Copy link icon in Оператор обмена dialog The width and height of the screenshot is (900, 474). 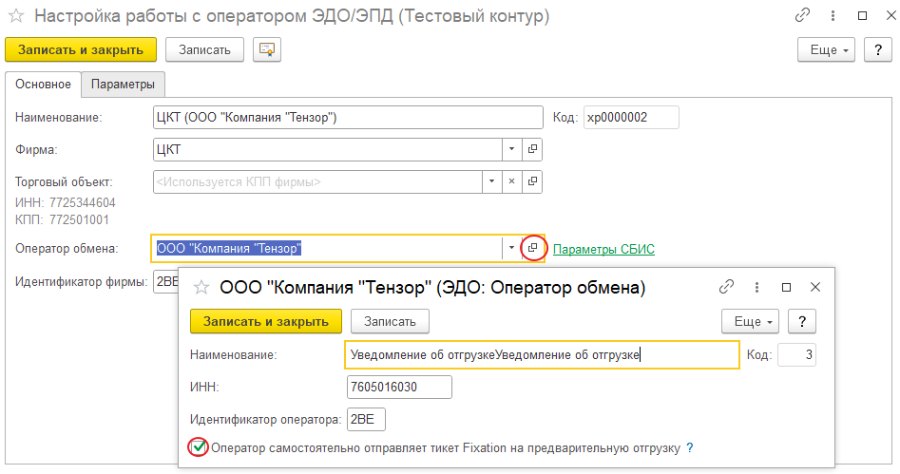click(726, 286)
